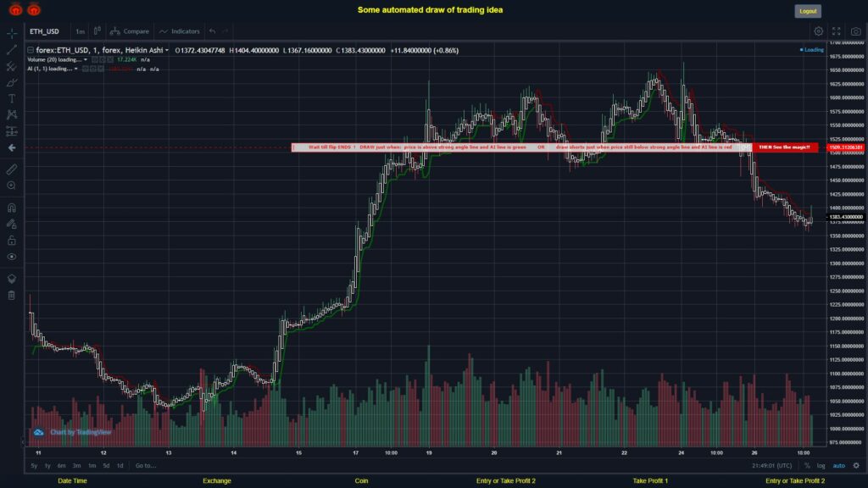Click the Take Profit 1 column header
This screenshot has width=868, height=488.
650,481
